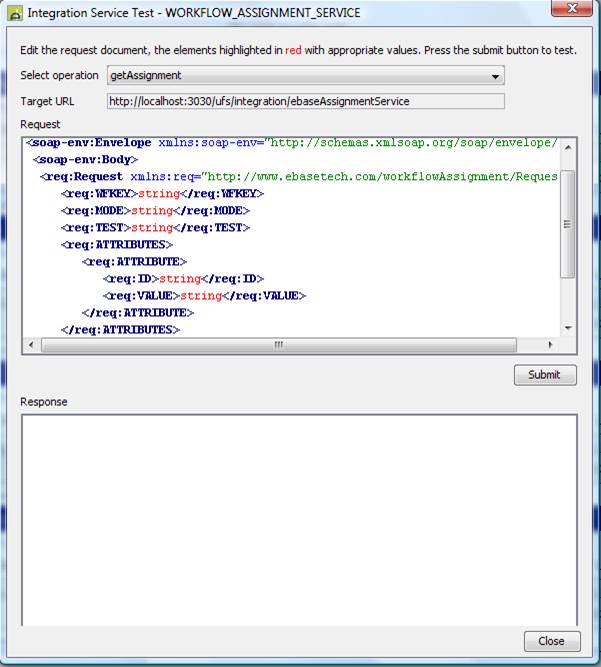
Task: Click inside the empty Response area
Action: tap(299, 520)
